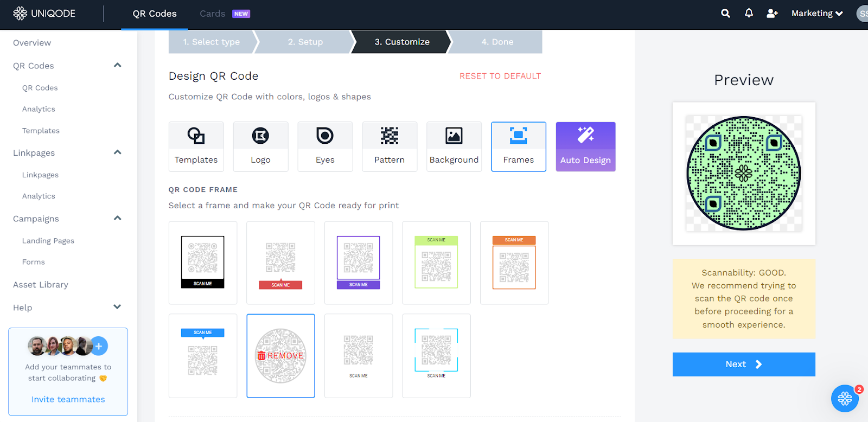Image resolution: width=868 pixels, height=422 pixels.
Task: Click RESET TO DEFAULT
Action: (500, 76)
